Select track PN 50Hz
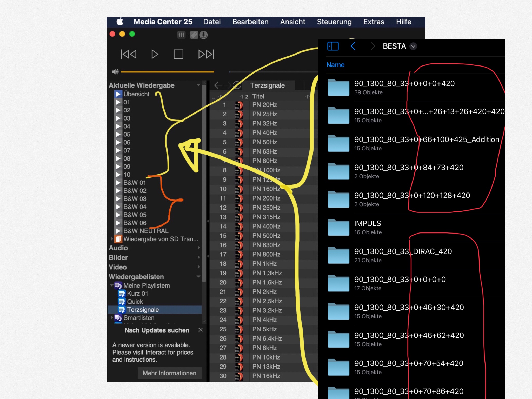 tap(264, 142)
